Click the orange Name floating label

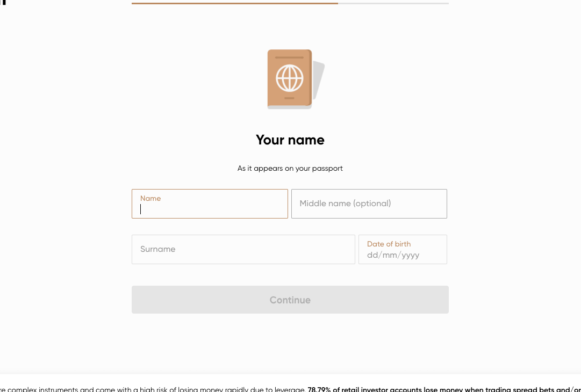tap(150, 198)
